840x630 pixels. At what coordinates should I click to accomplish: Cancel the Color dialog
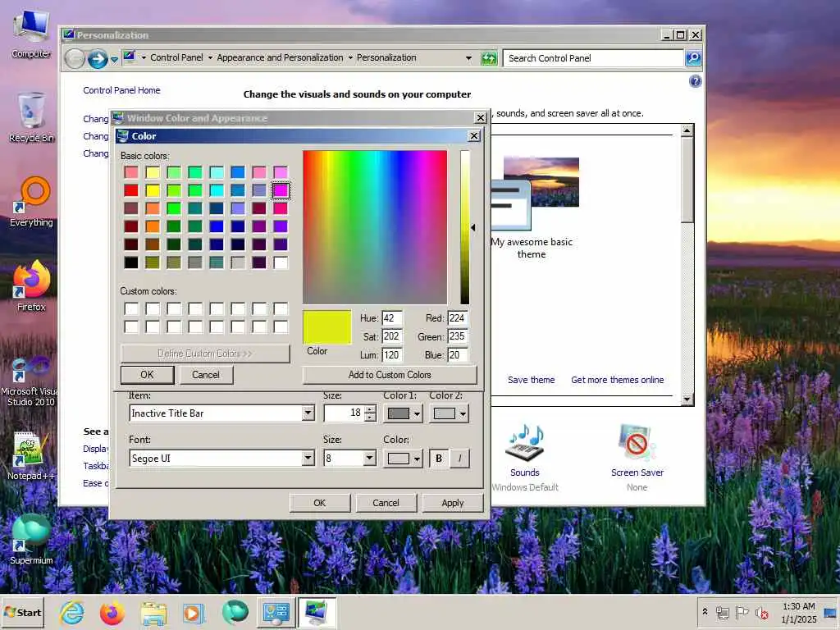[x=206, y=375]
